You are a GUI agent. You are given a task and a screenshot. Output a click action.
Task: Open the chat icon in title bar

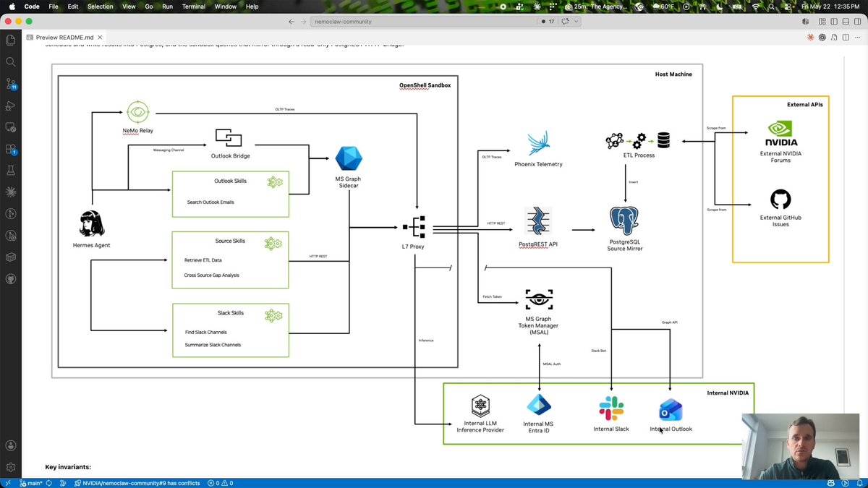point(564,22)
